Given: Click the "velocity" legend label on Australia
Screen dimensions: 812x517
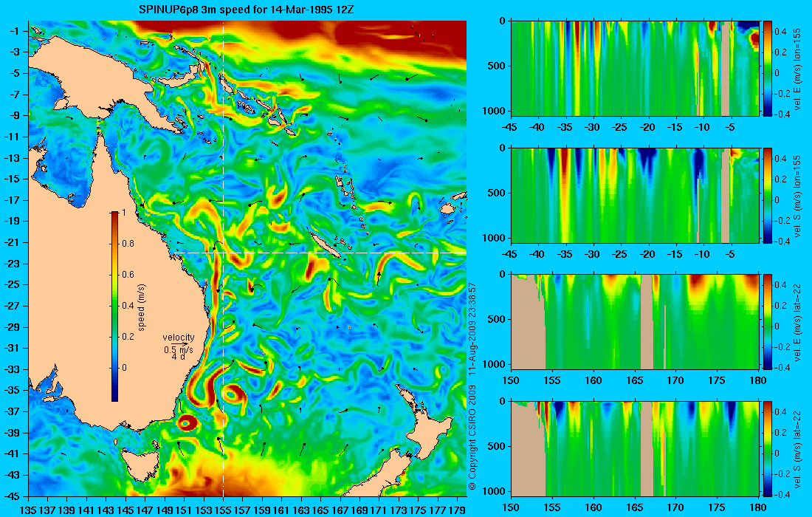Looking at the screenshot, I should pos(178,338).
